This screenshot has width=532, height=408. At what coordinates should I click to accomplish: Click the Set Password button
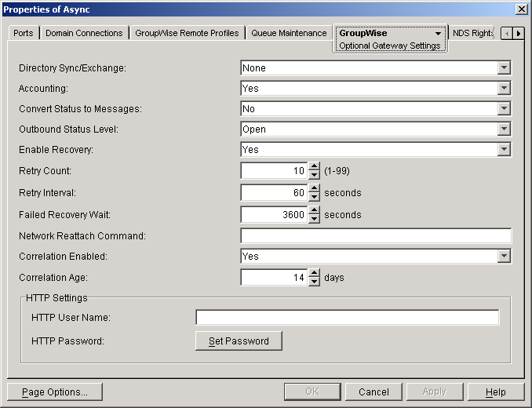(239, 341)
